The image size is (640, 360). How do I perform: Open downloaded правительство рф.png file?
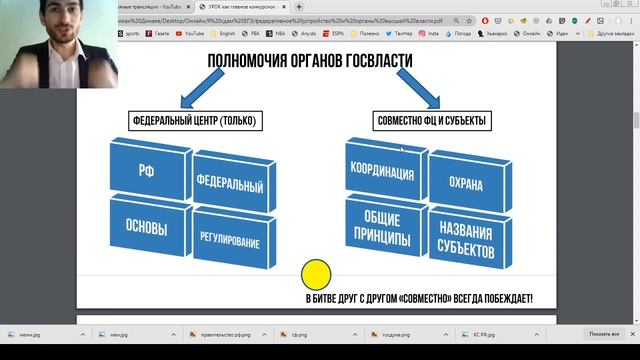tap(220, 334)
